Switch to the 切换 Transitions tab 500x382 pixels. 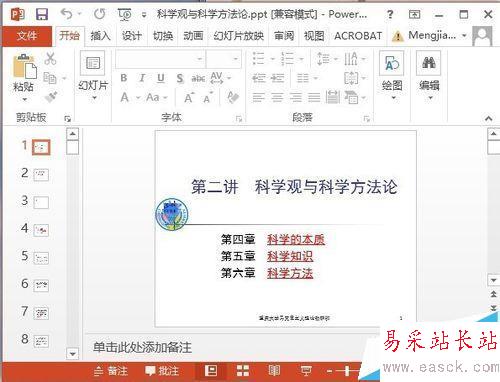163,35
